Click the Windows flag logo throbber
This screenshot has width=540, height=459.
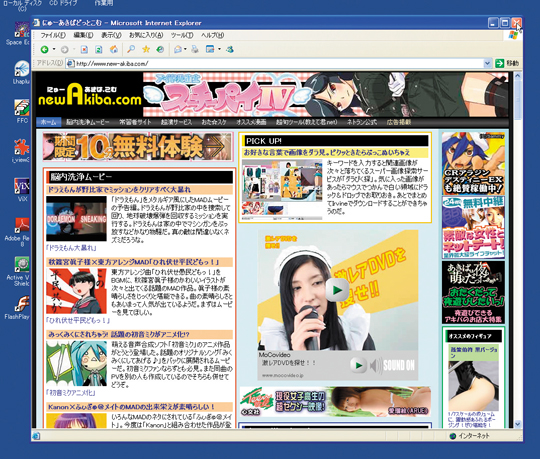(x=513, y=35)
